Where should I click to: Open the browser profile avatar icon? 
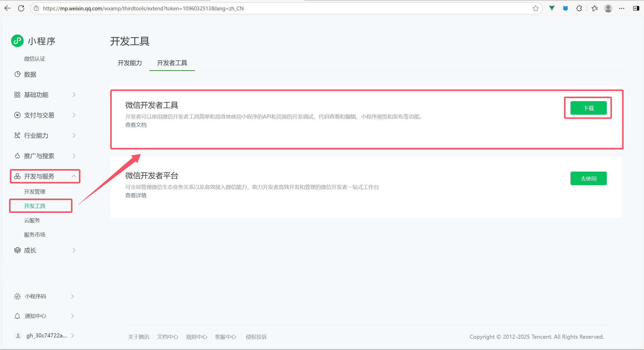point(608,8)
